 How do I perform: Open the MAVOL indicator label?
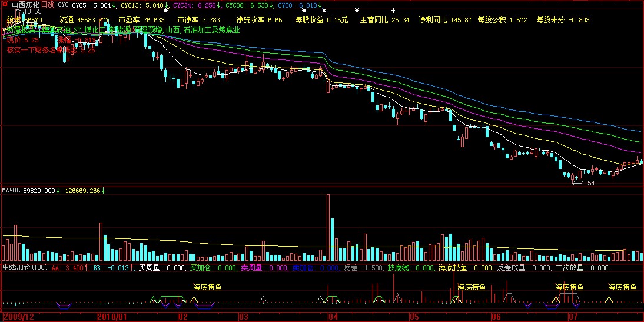point(12,191)
